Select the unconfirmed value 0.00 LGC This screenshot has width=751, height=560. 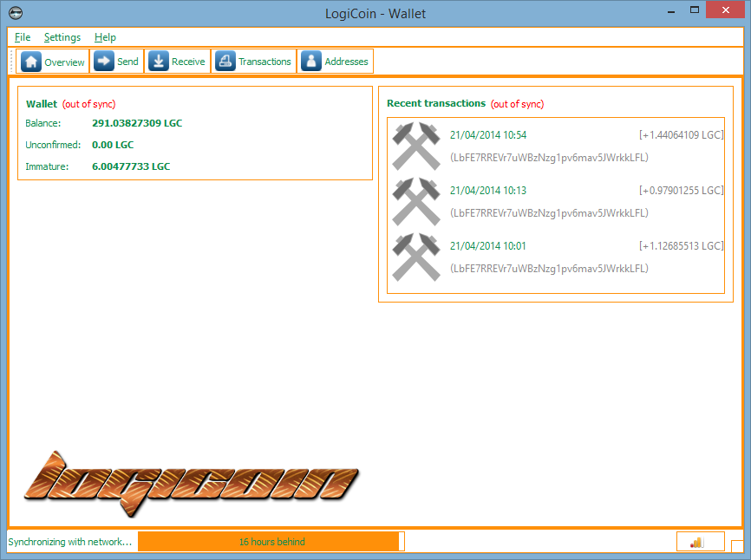[x=113, y=145]
